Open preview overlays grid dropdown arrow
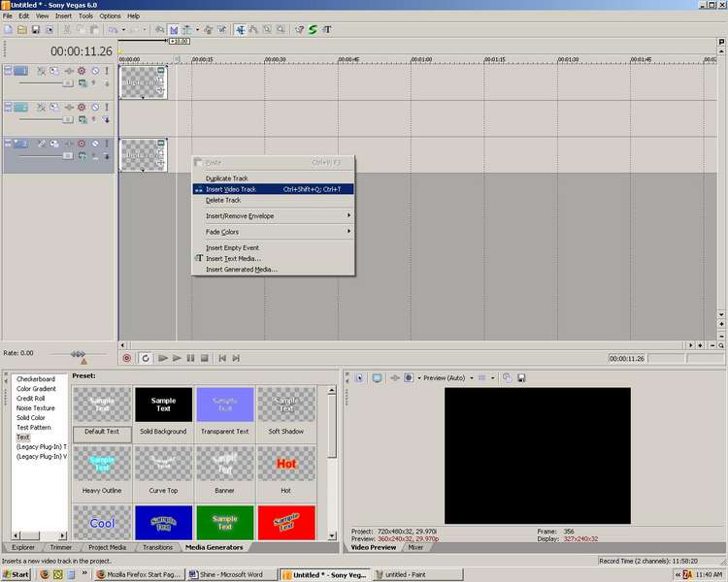This screenshot has height=582, width=728. [492, 378]
